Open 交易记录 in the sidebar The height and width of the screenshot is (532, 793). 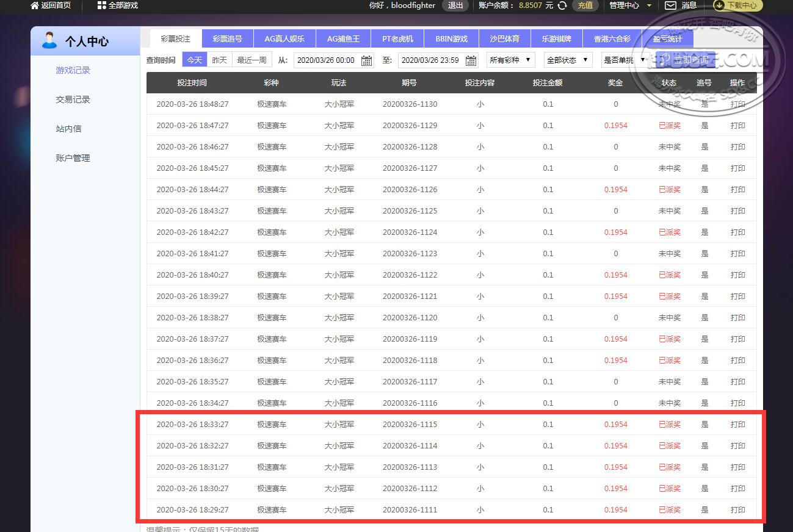click(x=73, y=99)
